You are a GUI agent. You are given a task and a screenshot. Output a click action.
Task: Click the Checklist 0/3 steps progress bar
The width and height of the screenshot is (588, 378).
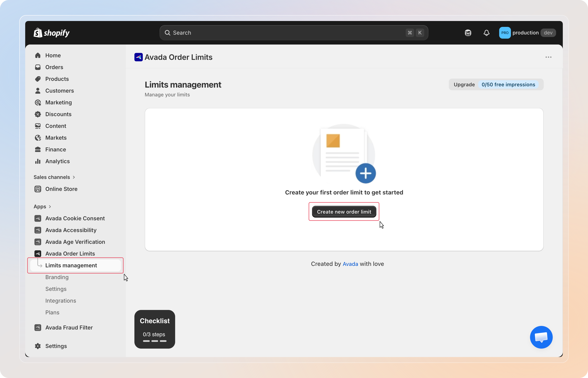tap(155, 341)
